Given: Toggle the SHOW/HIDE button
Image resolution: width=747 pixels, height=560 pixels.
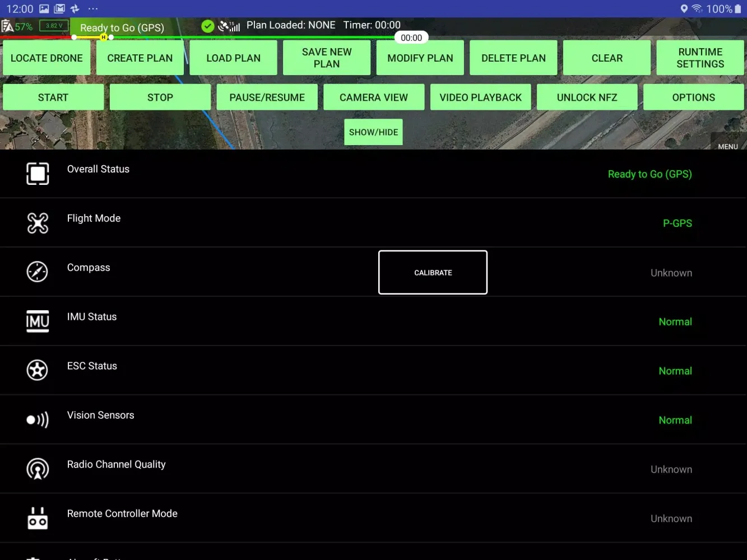Looking at the screenshot, I should click(373, 132).
